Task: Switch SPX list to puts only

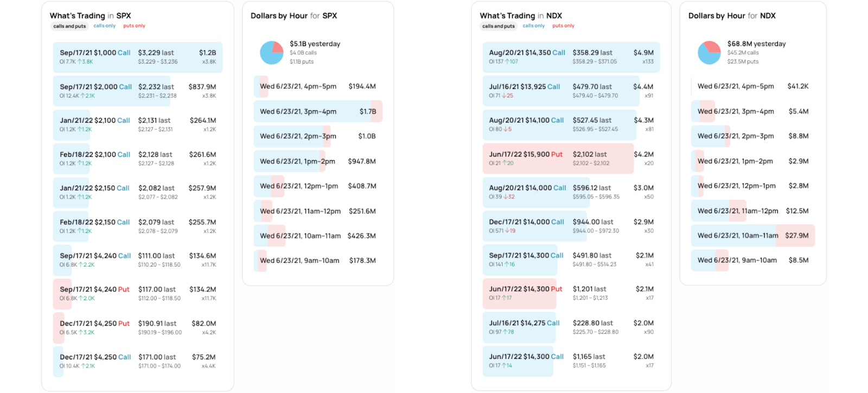Action: (x=134, y=26)
